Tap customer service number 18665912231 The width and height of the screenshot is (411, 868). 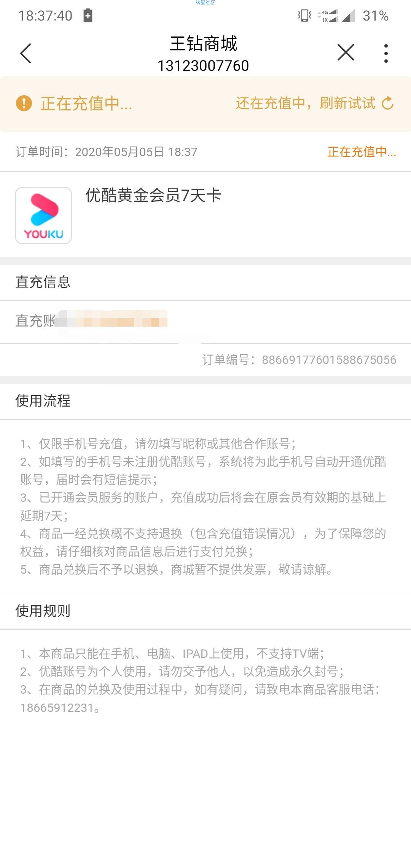pos(57,708)
